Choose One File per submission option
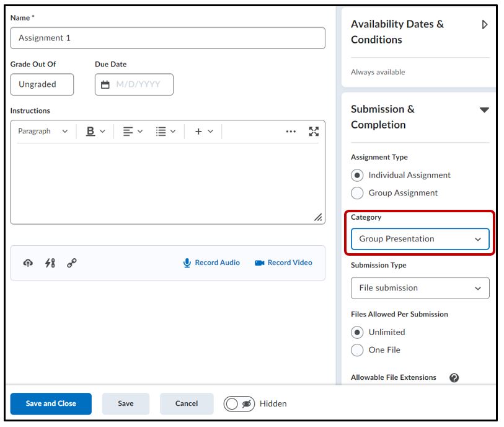Image resolution: width=504 pixels, height=427 pixels. [x=357, y=350]
